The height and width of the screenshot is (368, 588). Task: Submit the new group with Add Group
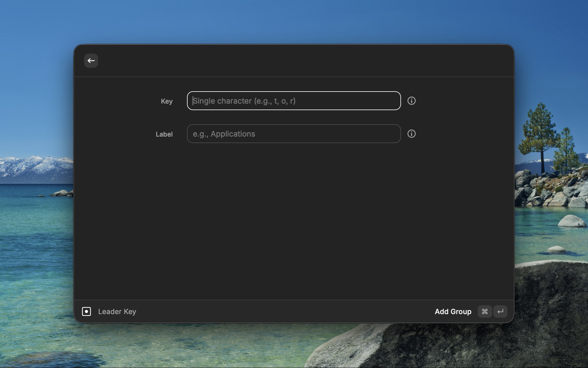pyautogui.click(x=453, y=311)
